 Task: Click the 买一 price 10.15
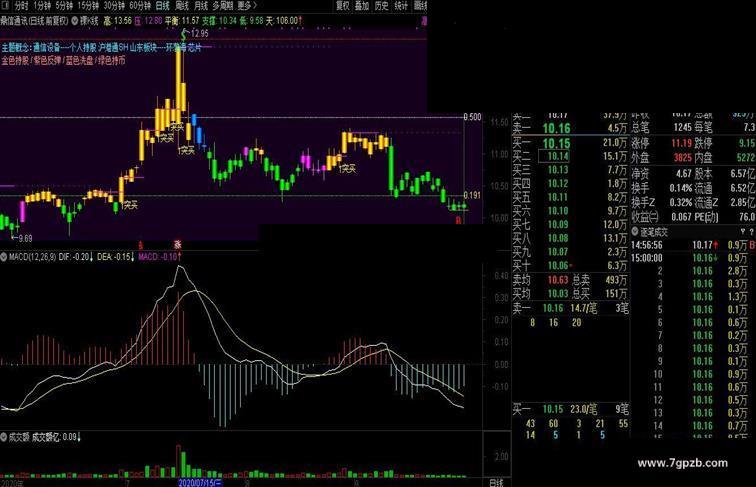(556, 143)
